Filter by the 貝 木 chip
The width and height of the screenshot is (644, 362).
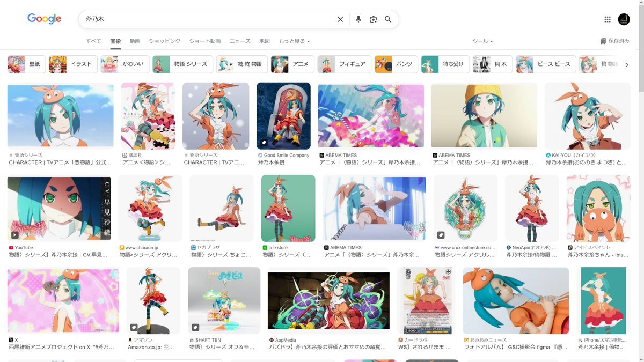click(x=492, y=64)
